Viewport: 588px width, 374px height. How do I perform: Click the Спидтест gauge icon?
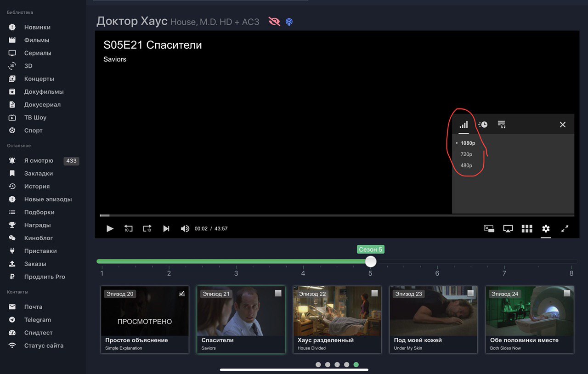pos(12,332)
